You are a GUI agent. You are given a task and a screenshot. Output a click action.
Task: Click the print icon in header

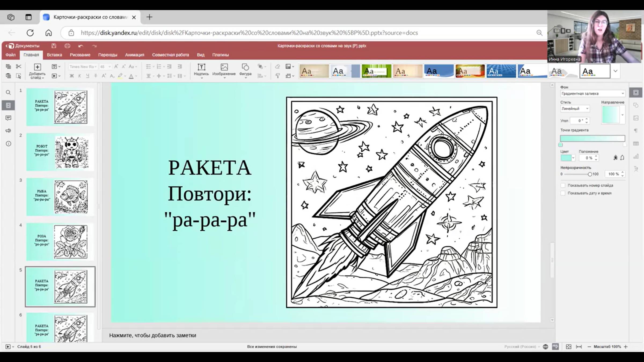(x=67, y=46)
